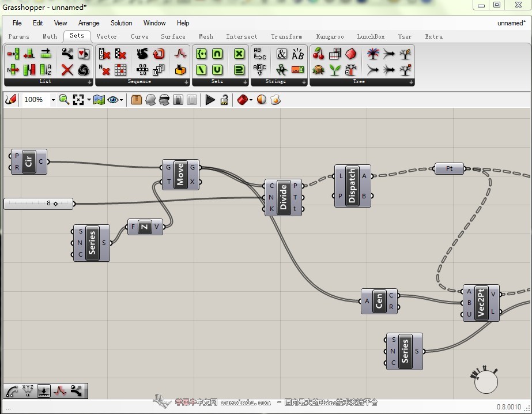Viewport: 532px width, 414px height.
Task: Toggle the curve widget in bottom toolbar
Action: (12, 391)
